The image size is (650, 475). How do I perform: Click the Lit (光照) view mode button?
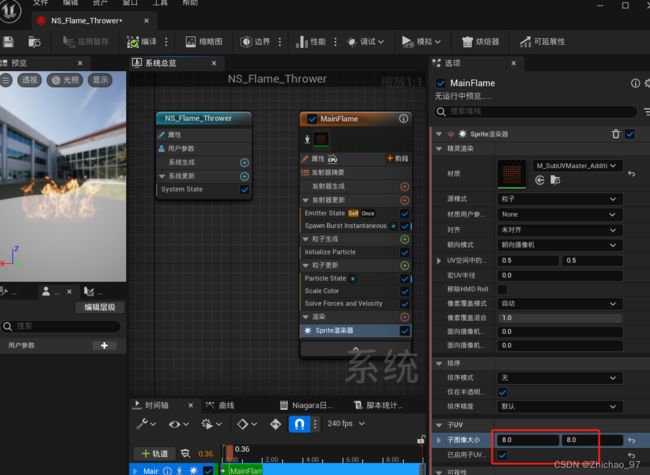tap(65, 80)
